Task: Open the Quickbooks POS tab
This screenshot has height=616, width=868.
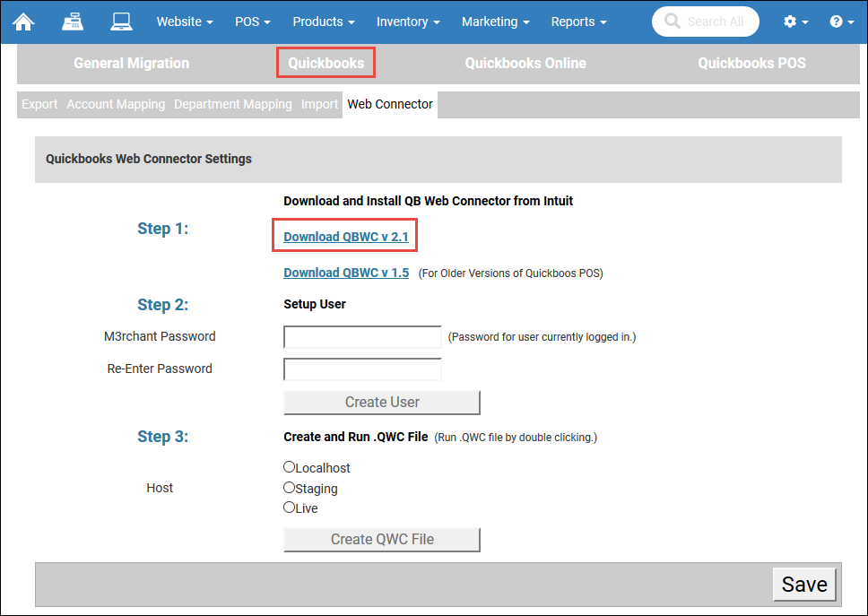Action: (x=751, y=63)
